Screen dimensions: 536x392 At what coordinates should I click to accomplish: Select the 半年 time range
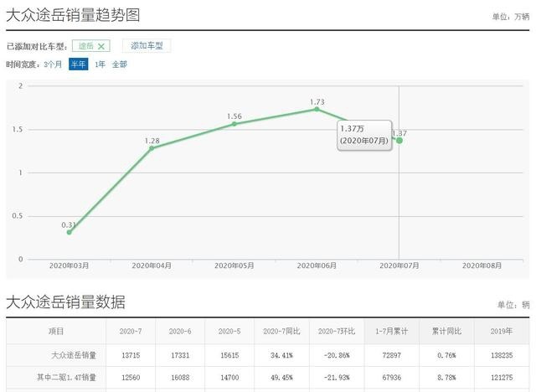coord(78,64)
